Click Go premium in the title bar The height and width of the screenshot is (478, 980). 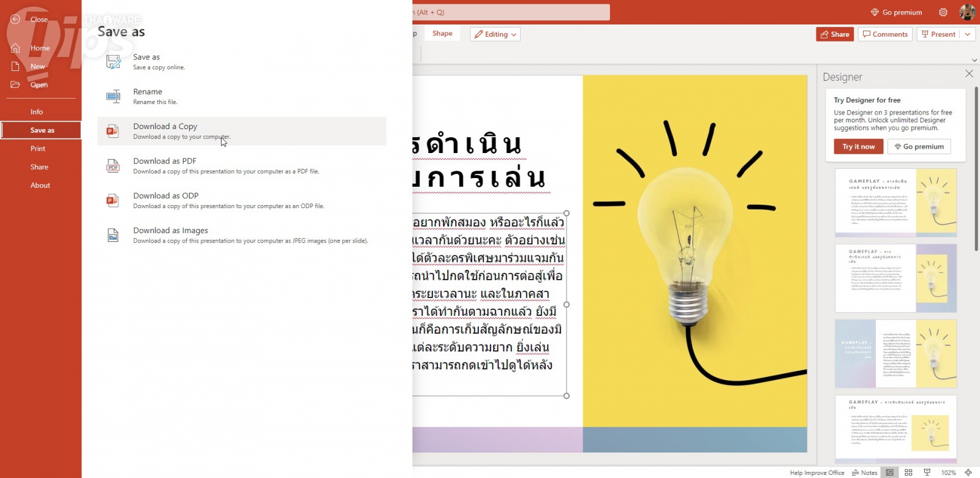coord(896,12)
